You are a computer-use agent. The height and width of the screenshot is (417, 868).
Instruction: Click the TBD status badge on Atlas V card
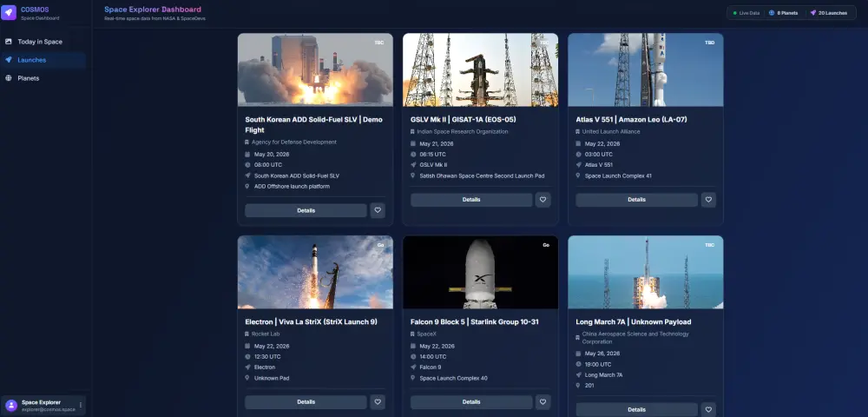click(x=710, y=43)
